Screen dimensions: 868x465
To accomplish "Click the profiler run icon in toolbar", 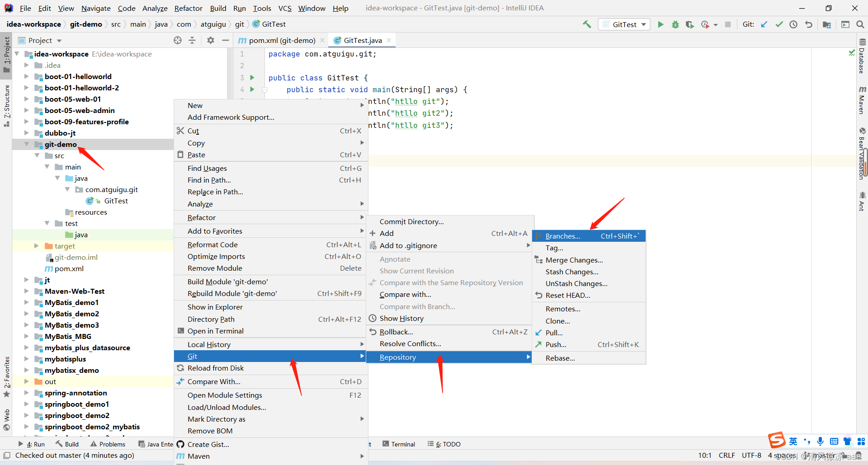I will click(705, 24).
